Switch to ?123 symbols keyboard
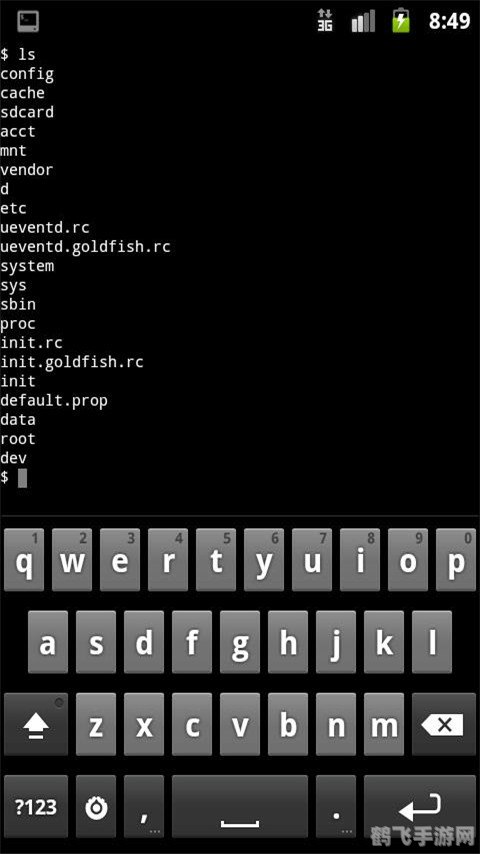Image resolution: width=480 pixels, height=854 pixels. pos(36,806)
